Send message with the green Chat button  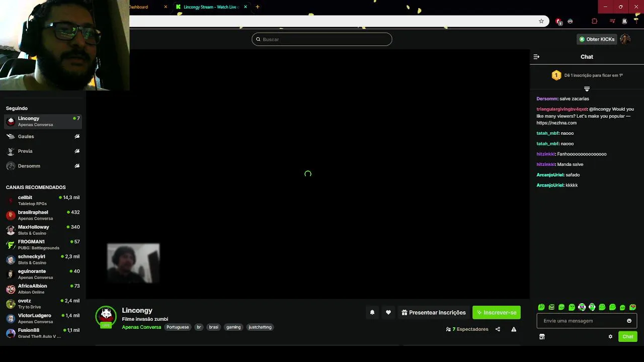(x=628, y=337)
